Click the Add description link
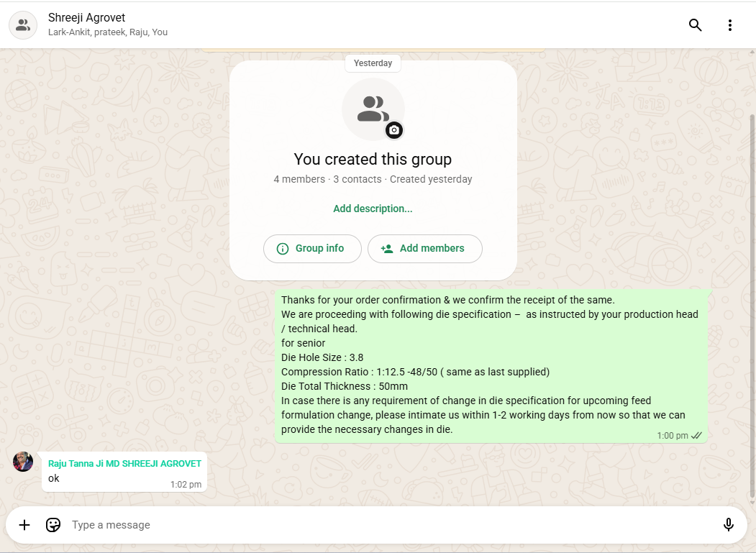The width and height of the screenshot is (756, 553). (x=373, y=209)
